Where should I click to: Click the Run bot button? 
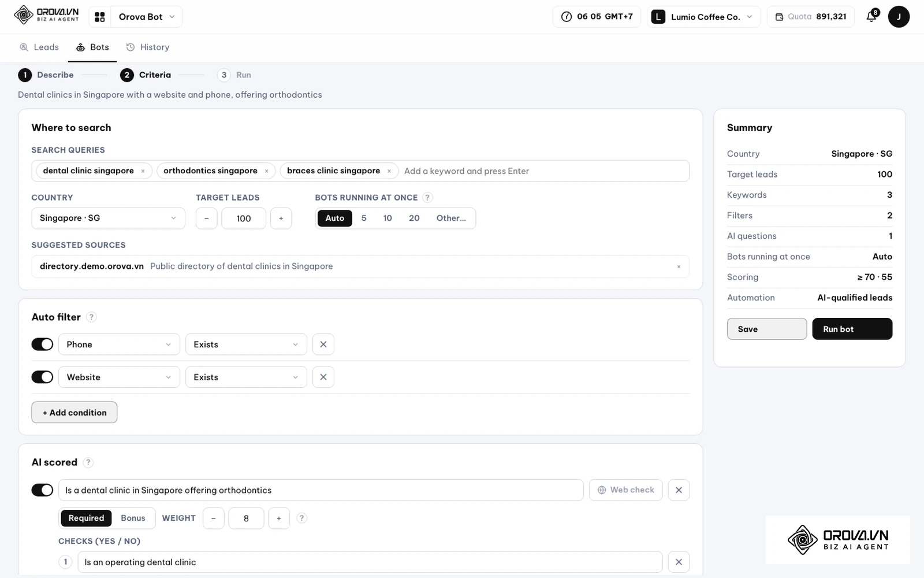tap(852, 329)
